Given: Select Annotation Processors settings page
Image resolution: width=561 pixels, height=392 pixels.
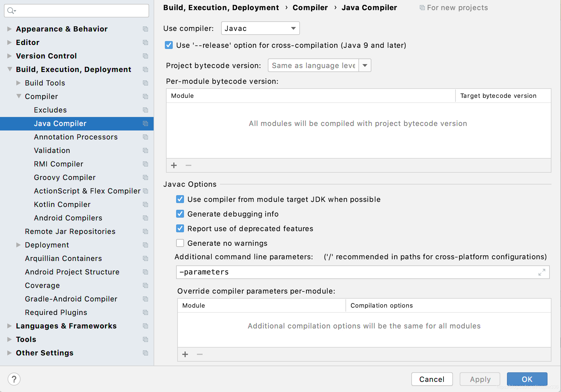Looking at the screenshot, I should coord(76,137).
